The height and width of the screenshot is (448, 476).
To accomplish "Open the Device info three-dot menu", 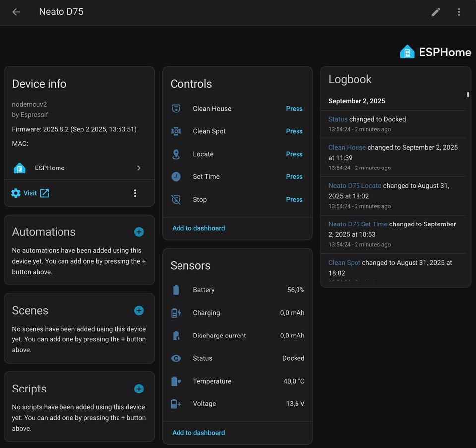I will pos(135,193).
